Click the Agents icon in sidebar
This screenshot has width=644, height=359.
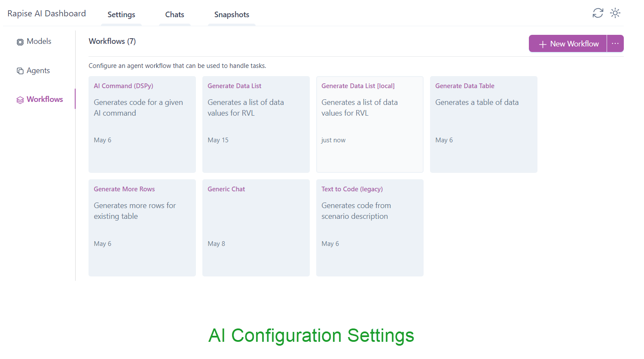[20, 71]
